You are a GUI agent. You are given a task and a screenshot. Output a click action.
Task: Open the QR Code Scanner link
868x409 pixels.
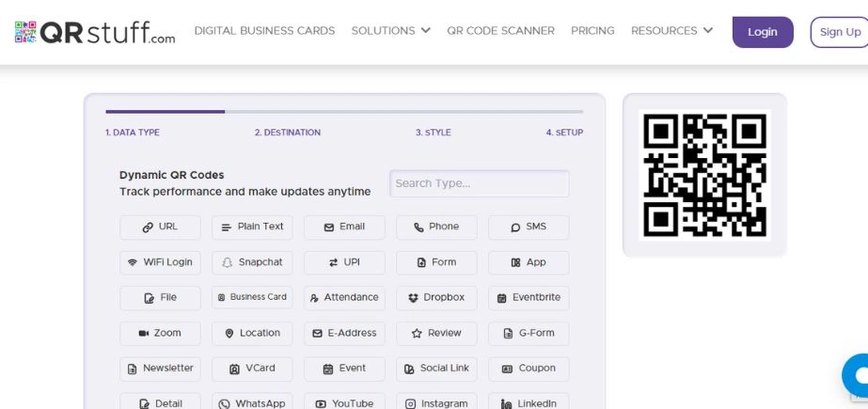click(x=500, y=31)
